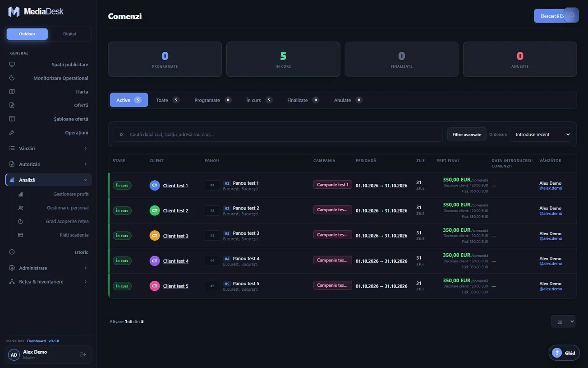
Task: Click Filtre avansate button
Action: point(467,135)
